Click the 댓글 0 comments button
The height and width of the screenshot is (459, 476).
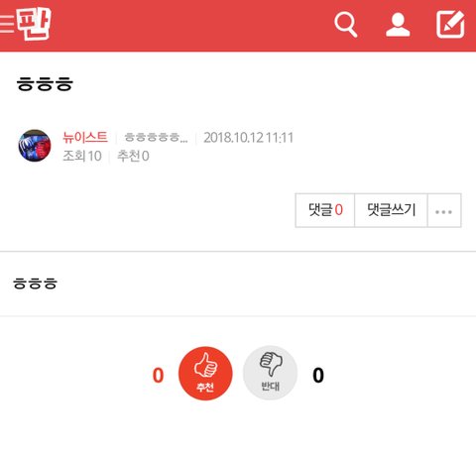coord(325,210)
